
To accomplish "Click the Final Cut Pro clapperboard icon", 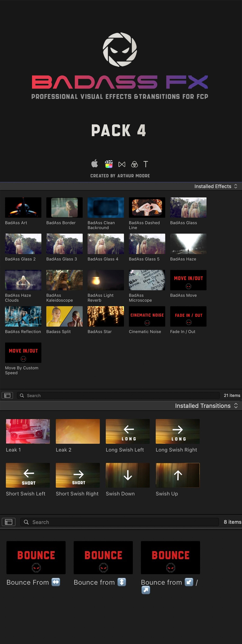I will click(x=109, y=164).
